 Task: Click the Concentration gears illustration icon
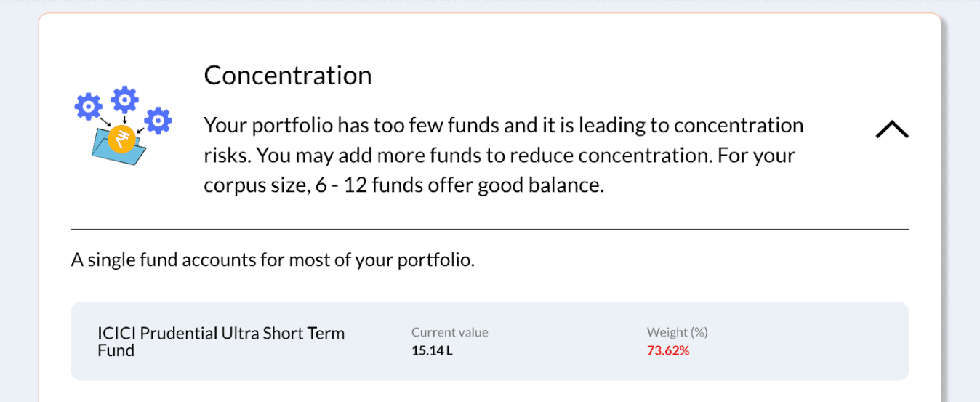pyautogui.click(x=123, y=124)
